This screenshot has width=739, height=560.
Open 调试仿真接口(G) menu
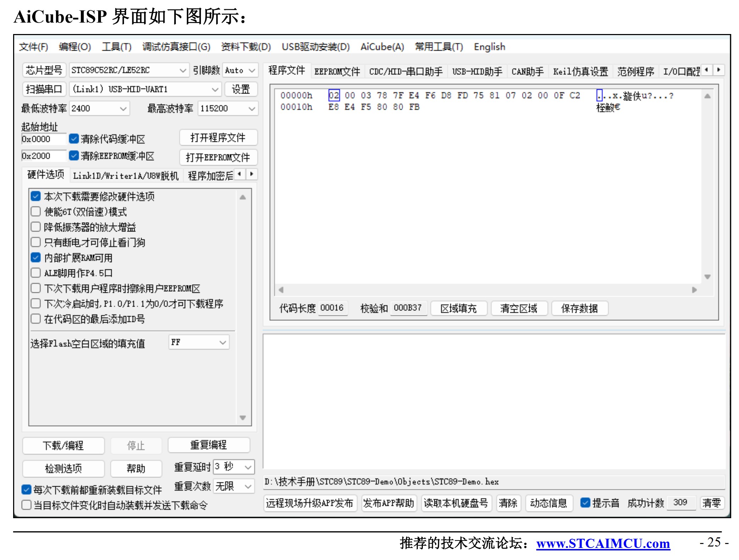176,47
